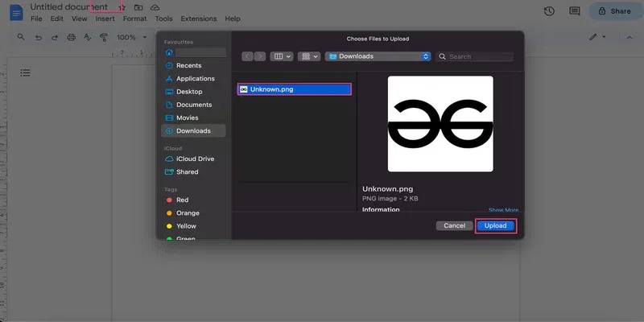Show the document outline icon
The height and width of the screenshot is (322, 644).
coord(25,72)
